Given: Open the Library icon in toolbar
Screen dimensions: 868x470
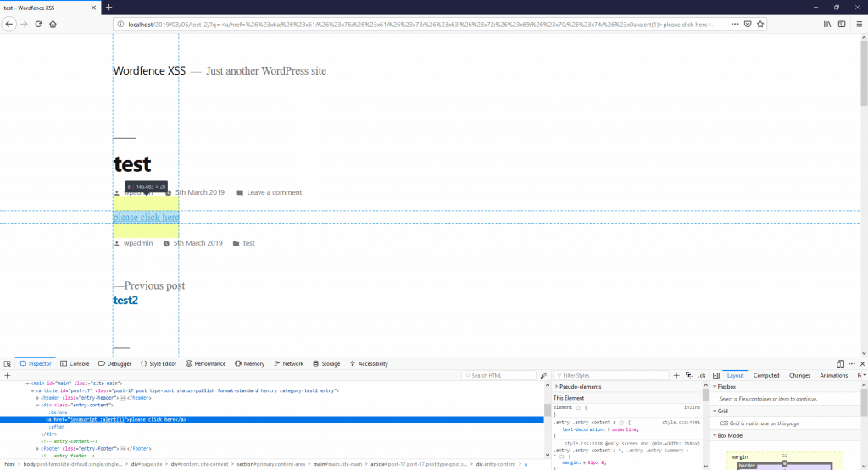Looking at the screenshot, I should (827, 25).
